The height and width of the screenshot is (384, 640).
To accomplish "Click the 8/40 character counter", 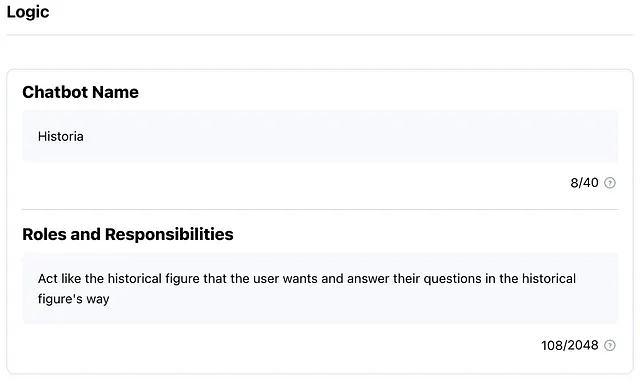I will [x=584, y=183].
